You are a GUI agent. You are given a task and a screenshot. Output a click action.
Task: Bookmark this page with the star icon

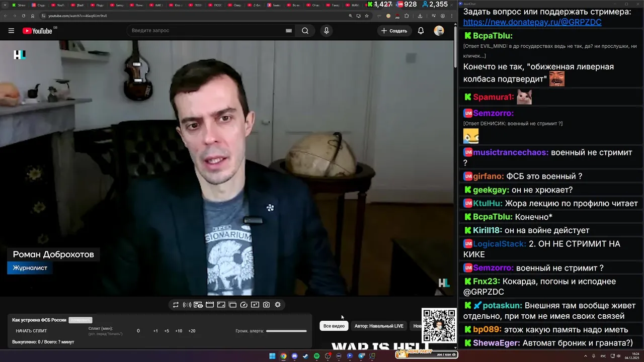pos(367,16)
